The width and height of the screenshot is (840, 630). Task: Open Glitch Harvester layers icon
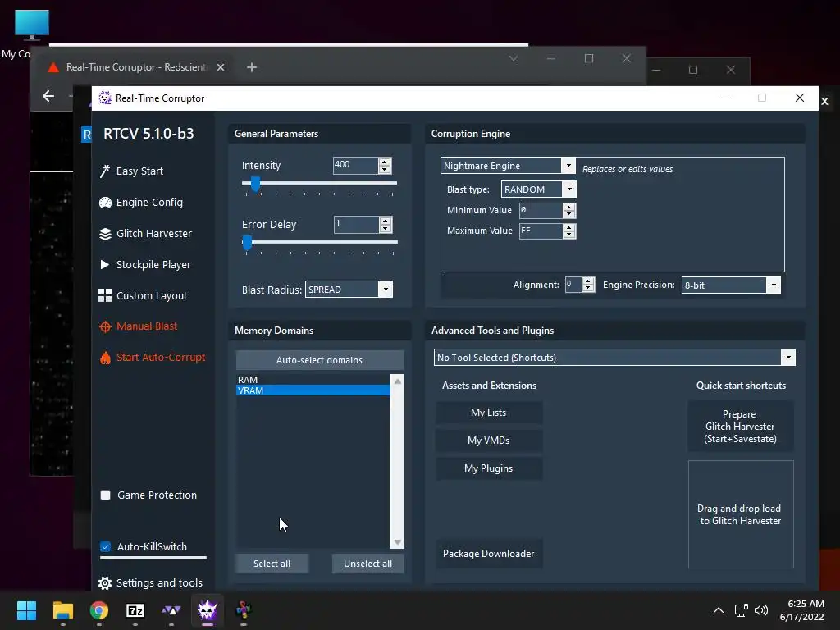coord(105,234)
